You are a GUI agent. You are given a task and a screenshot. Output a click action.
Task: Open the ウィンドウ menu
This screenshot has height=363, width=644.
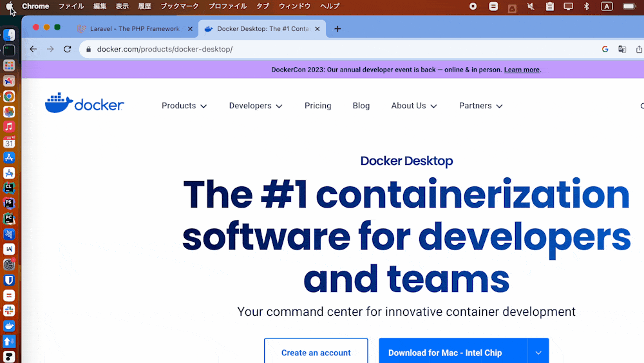pyautogui.click(x=294, y=6)
